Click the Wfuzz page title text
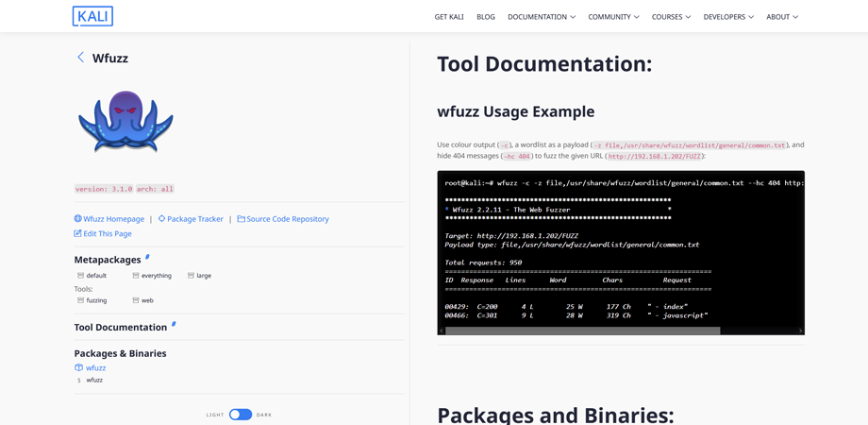Screen dimensions: 868x425 click(110, 58)
